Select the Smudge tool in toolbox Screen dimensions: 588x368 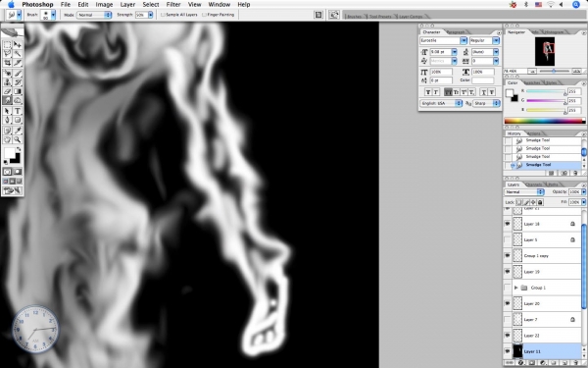7,100
